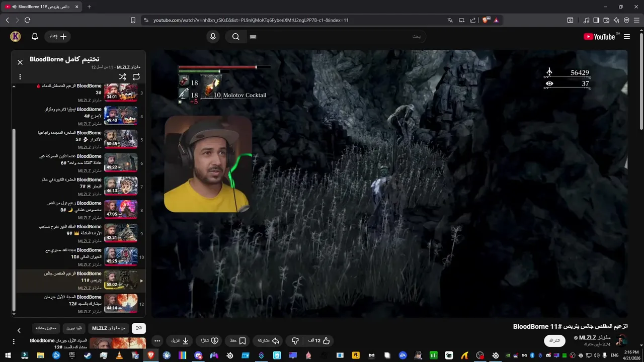Open Brave Shields lion icon
The image size is (644, 362).
click(x=486, y=20)
